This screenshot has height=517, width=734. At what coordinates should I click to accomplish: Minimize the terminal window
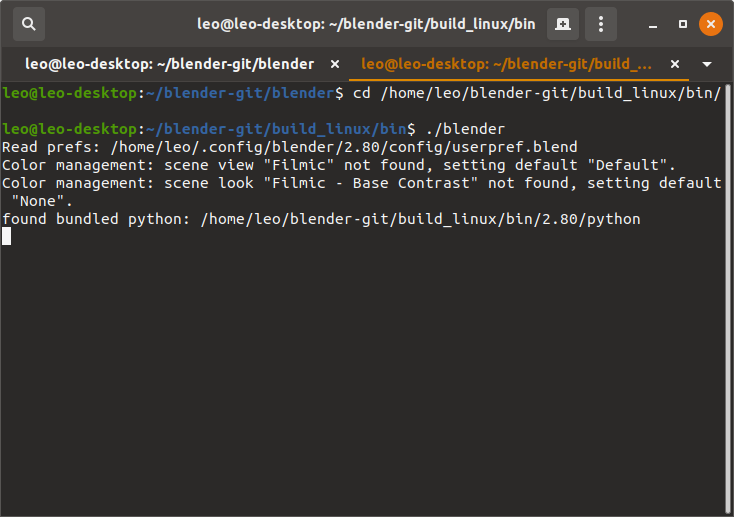point(653,24)
